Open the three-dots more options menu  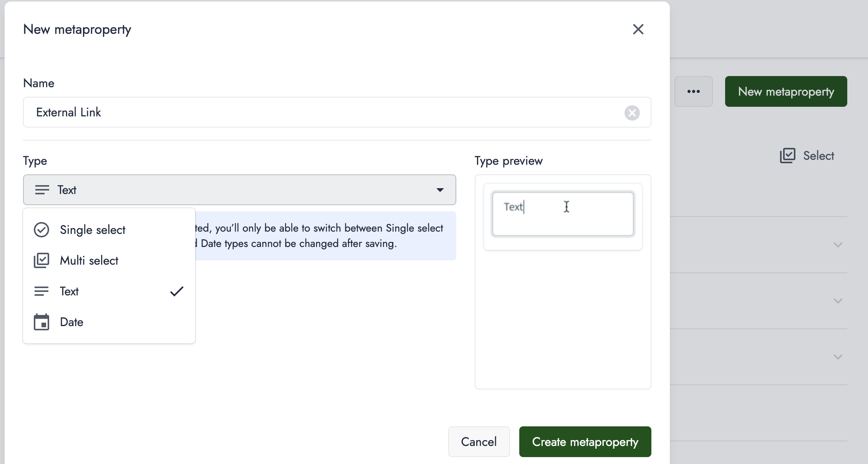coord(694,91)
